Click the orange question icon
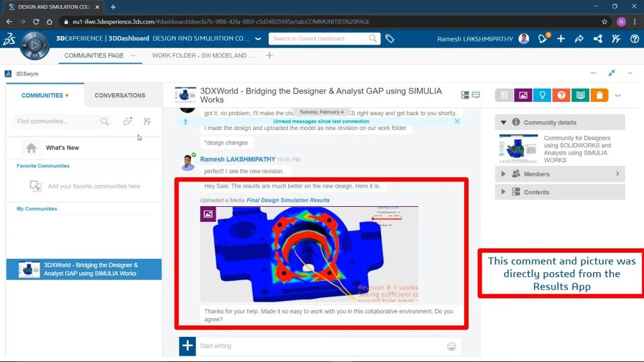 tap(562, 96)
